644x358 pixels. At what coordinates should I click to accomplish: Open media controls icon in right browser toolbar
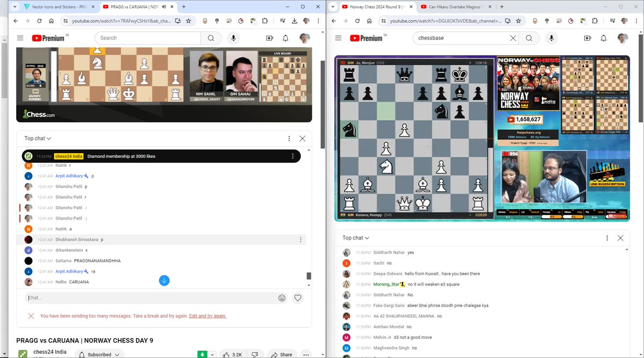(611, 21)
